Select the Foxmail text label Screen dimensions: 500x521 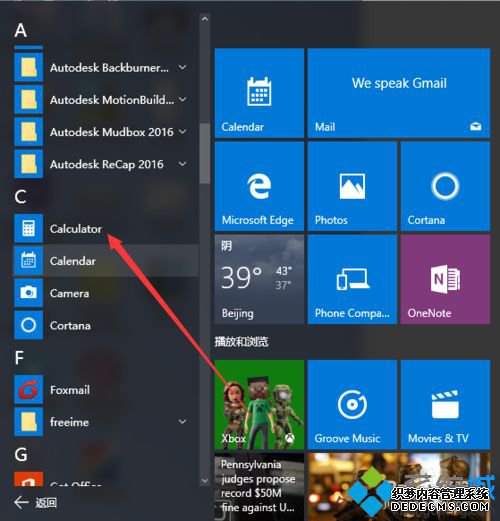point(70,390)
